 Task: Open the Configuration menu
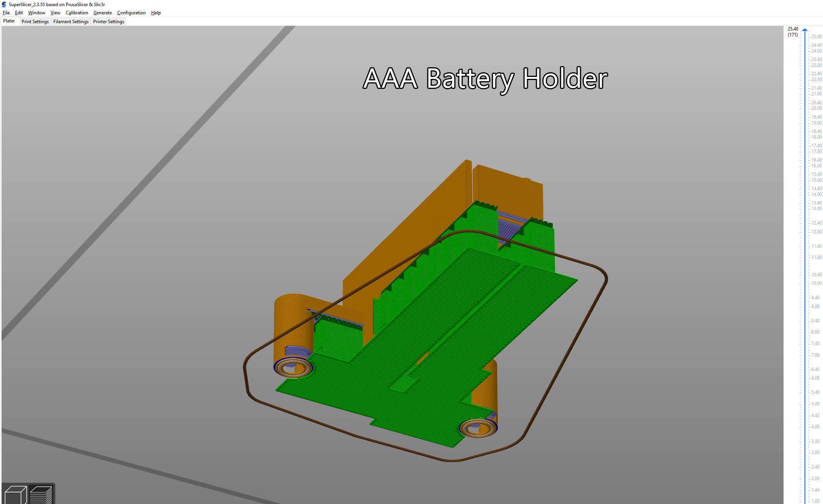pos(131,12)
